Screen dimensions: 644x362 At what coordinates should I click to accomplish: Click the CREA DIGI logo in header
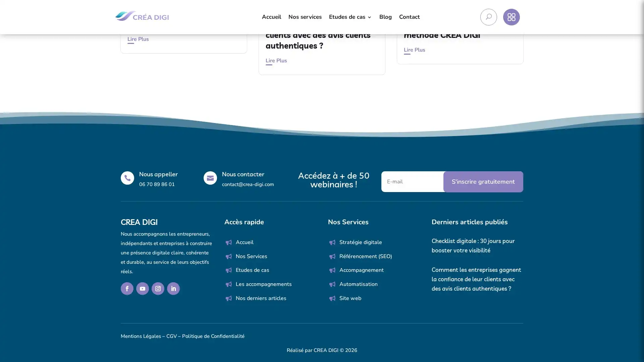(x=142, y=16)
